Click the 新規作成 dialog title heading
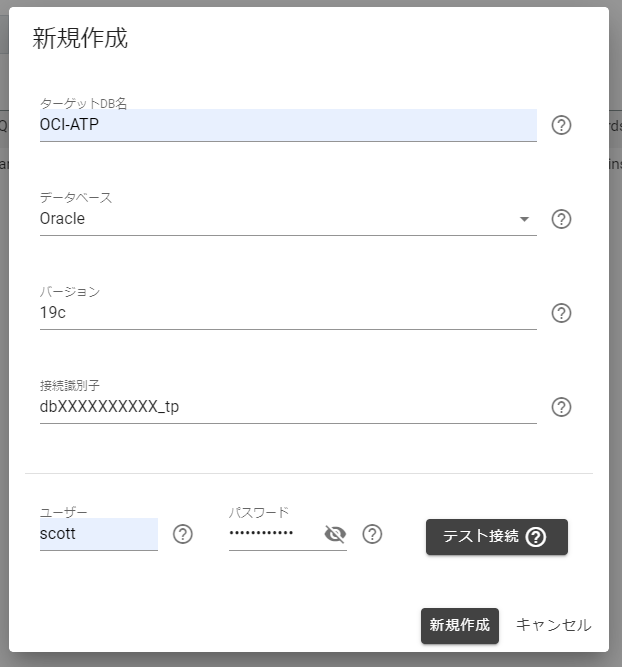The image size is (622, 667). click(80, 38)
